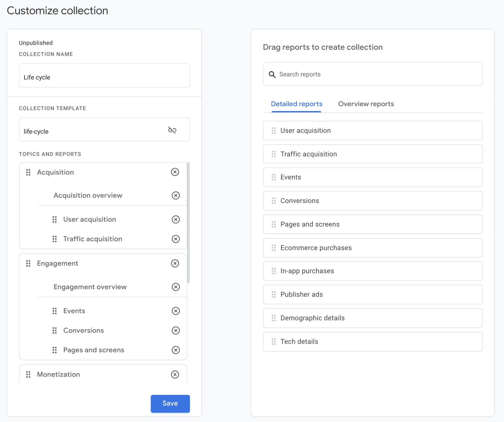Image resolution: width=504 pixels, height=422 pixels.
Task: Remove Engagement overview using its X icon
Action: pos(176,287)
